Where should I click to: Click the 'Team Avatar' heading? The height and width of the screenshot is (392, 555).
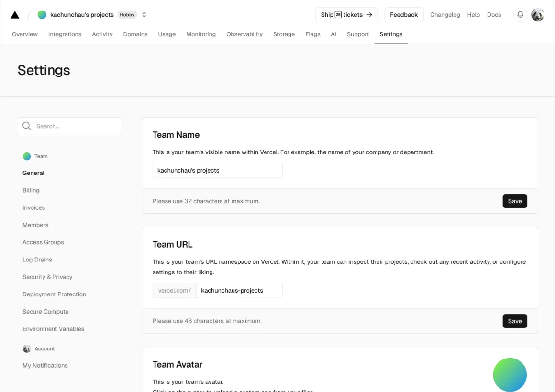point(178,364)
